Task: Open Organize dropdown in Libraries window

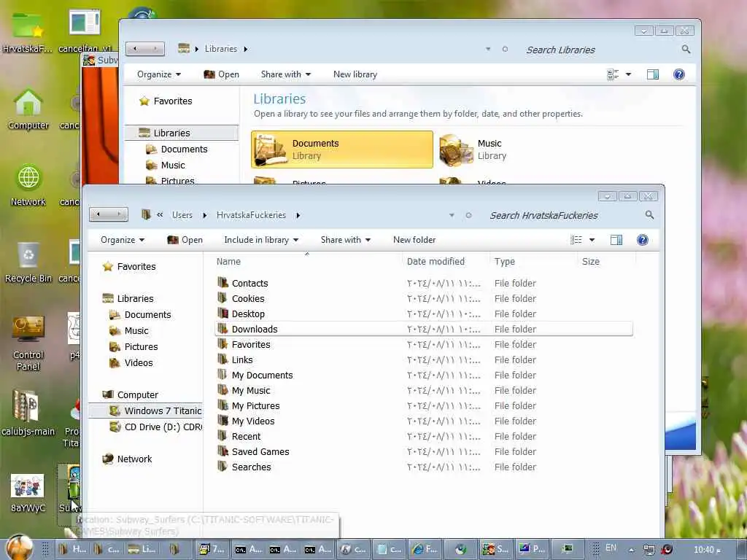Action: 159,74
